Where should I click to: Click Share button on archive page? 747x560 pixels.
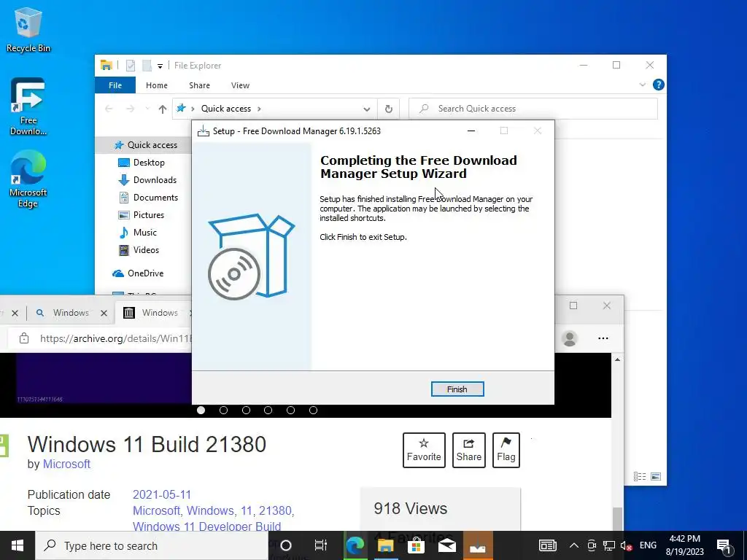[469, 450]
